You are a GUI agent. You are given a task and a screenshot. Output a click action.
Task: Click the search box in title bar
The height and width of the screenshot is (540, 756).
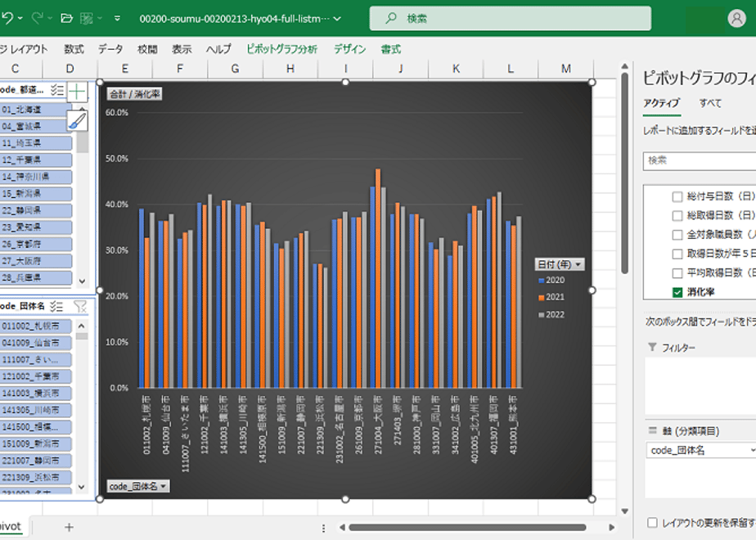click(x=510, y=18)
